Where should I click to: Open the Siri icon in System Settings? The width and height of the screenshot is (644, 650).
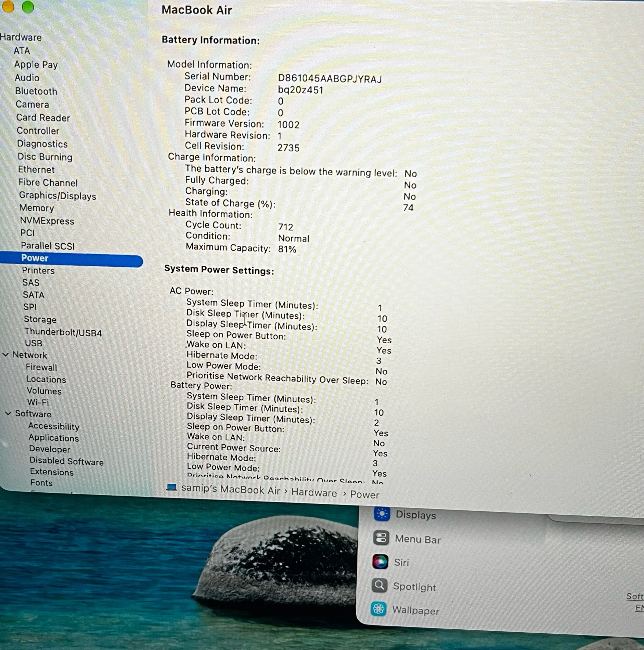[x=380, y=561]
